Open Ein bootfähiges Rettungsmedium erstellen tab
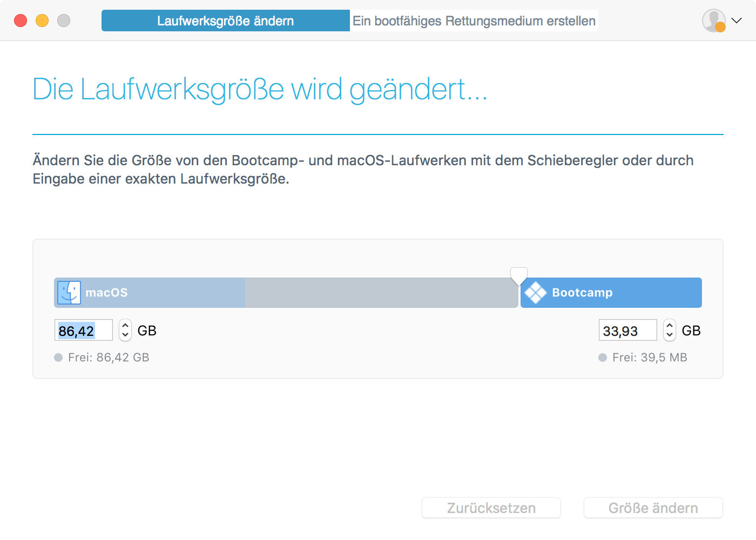 click(x=474, y=21)
